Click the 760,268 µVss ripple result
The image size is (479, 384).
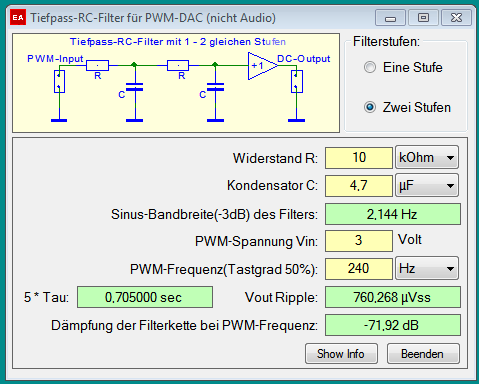[393, 297]
